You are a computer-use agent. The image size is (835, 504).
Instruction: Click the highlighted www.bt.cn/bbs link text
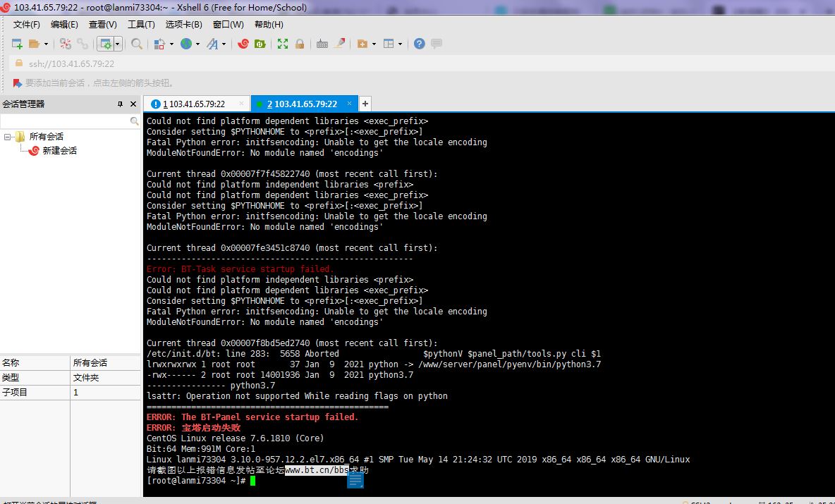click(x=317, y=470)
